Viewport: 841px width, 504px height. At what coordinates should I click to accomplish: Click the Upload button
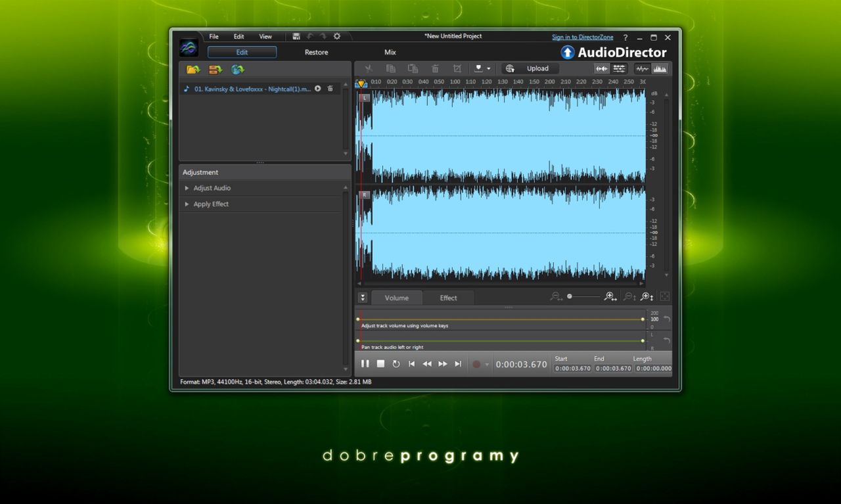coord(531,68)
